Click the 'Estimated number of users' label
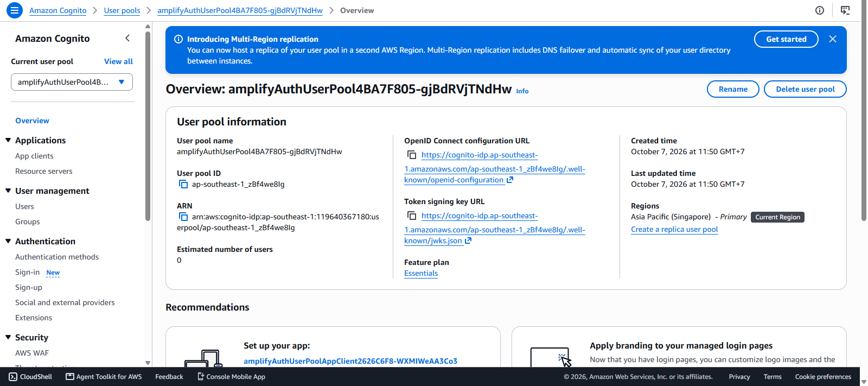This screenshot has height=386, width=868. [225, 249]
